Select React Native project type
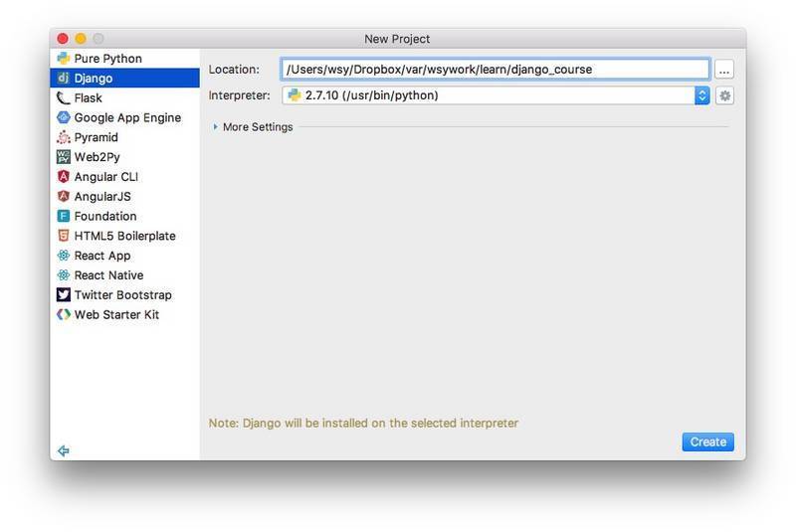This screenshot has width=796, height=532. pos(125,275)
